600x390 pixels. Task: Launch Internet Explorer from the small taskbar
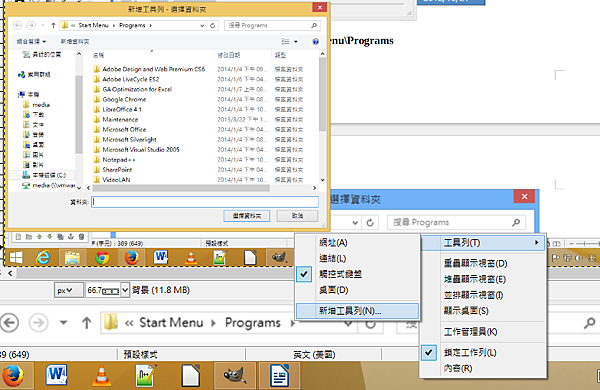click(43, 258)
